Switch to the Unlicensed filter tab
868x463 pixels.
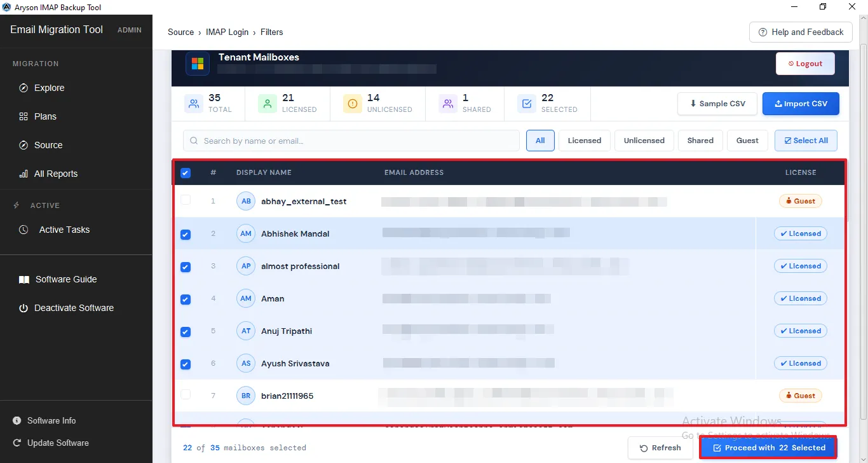coord(644,141)
